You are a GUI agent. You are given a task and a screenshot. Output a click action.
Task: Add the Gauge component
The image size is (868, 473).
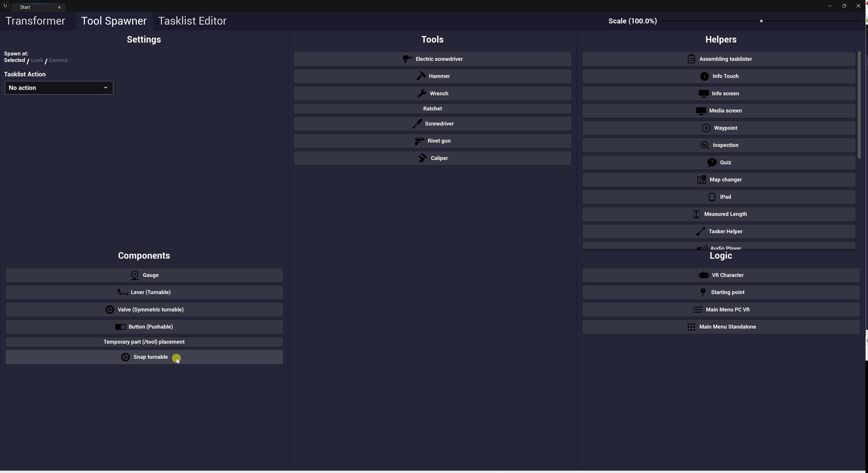tap(144, 275)
